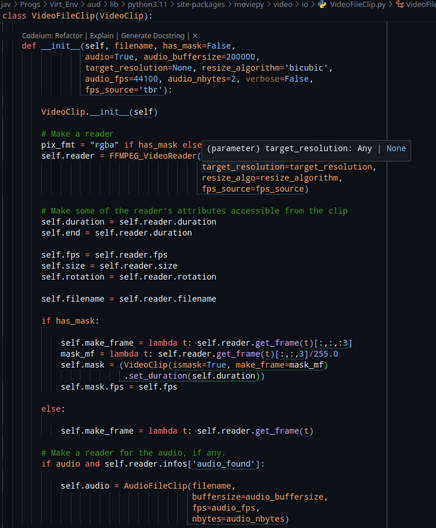This screenshot has height=528, width=436.
Task: Dismiss Codeium code lens with the × icon
Action: click(x=195, y=36)
